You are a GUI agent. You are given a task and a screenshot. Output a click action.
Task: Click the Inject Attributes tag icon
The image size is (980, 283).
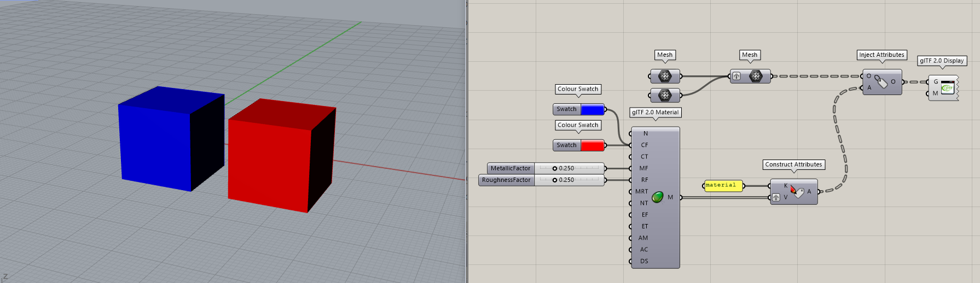[x=881, y=82]
